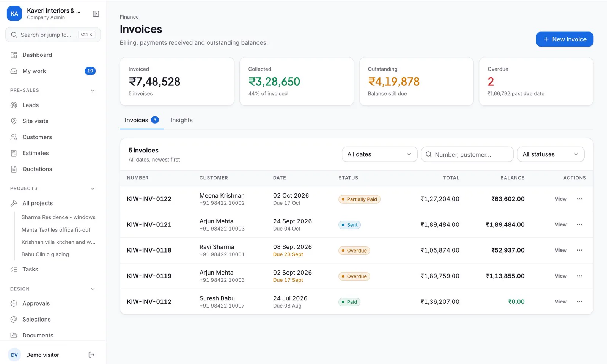
Task: Open more actions for KIW-INV-0121
Action: tap(579, 224)
